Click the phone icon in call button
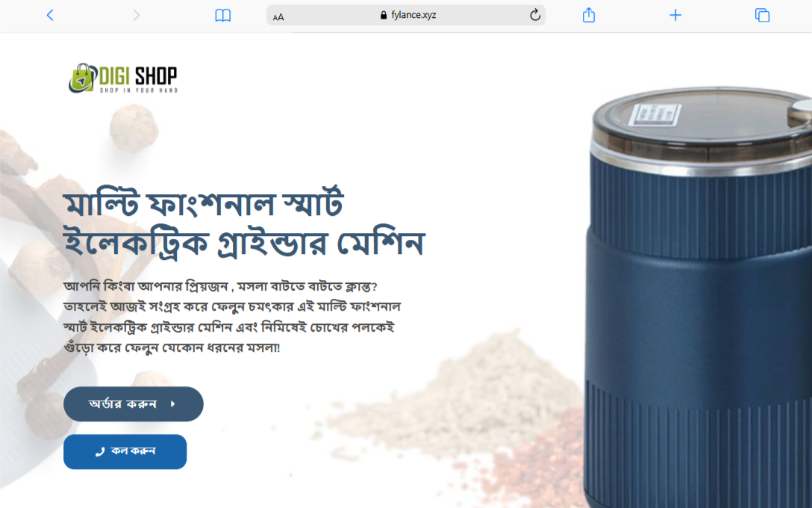The width and height of the screenshot is (812, 508). [100, 452]
